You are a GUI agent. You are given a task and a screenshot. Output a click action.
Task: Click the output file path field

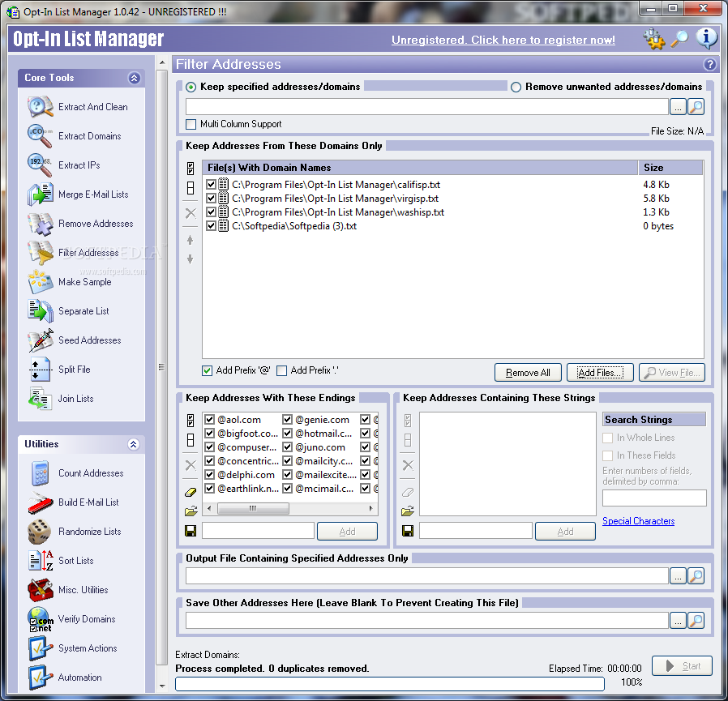[x=427, y=575]
